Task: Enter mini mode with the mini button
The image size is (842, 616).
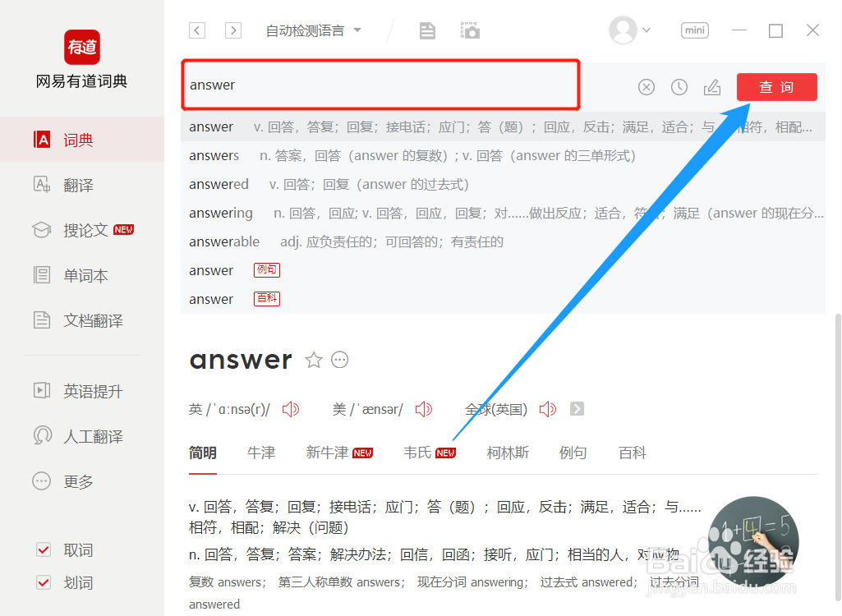Action: (x=694, y=30)
